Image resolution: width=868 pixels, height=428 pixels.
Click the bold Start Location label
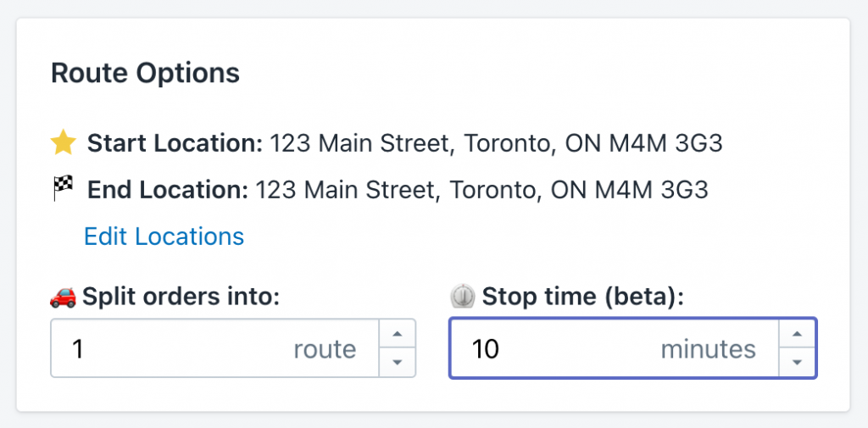(175, 143)
